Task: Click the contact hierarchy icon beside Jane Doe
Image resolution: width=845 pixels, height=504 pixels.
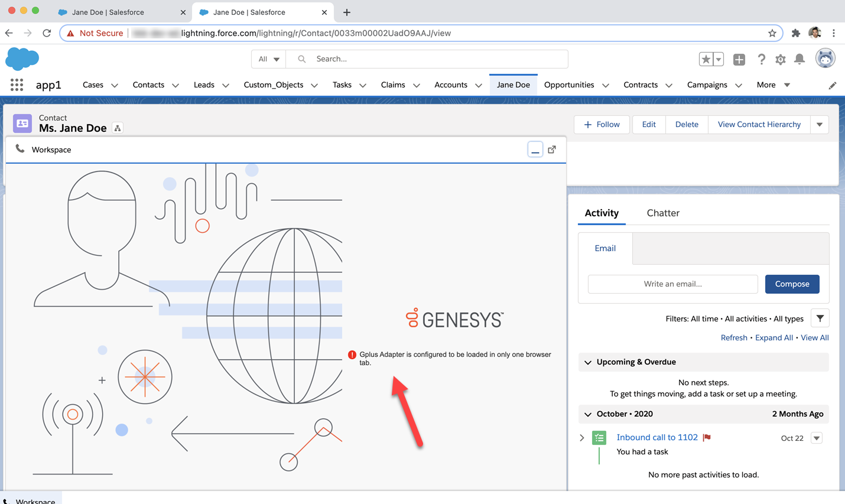Action: coord(118,128)
